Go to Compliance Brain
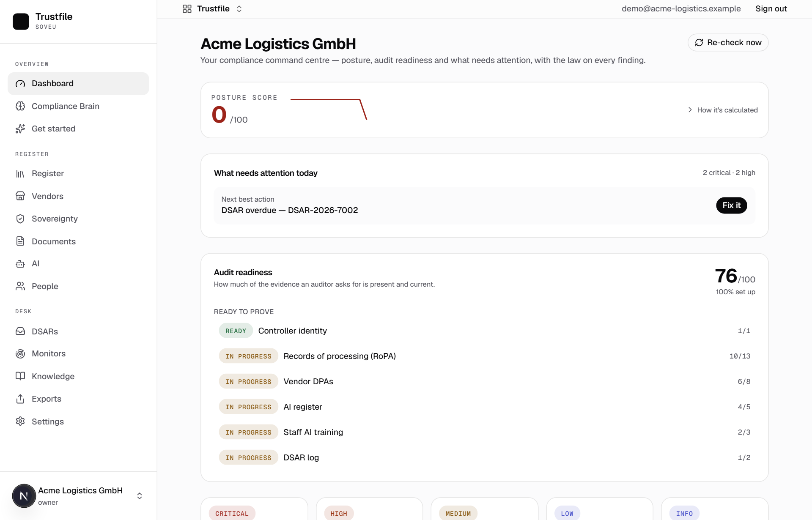This screenshot has height=520, width=812. (78, 106)
